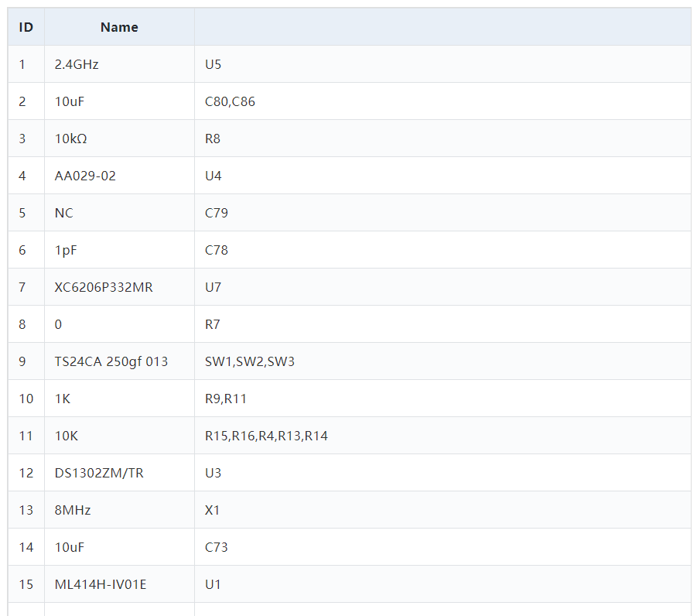The image size is (697, 616).
Task: Select the 1pF name cell
Action: coord(119,250)
